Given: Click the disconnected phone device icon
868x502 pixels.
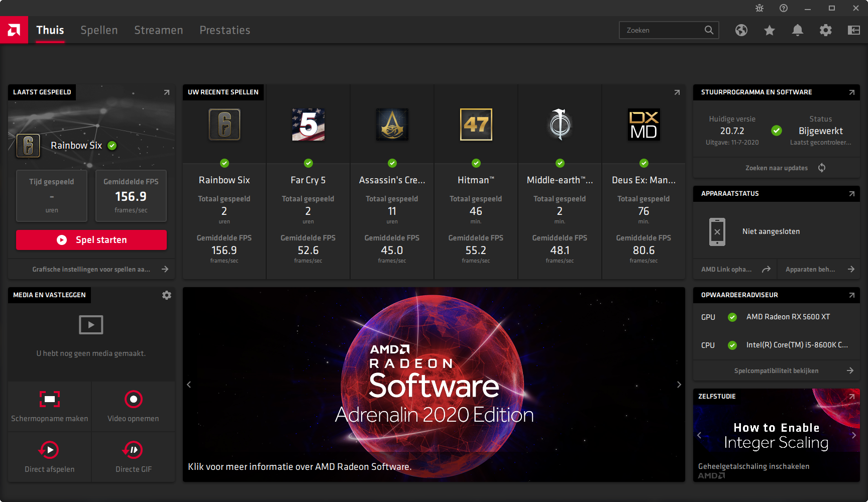Looking at the screenshot, I should click(x=717, y=232).
